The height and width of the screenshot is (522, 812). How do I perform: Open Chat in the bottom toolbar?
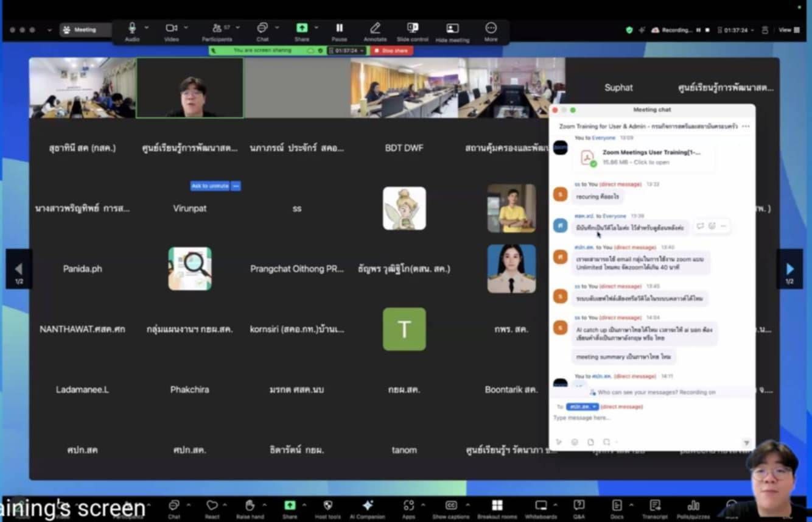pos(174,509)
